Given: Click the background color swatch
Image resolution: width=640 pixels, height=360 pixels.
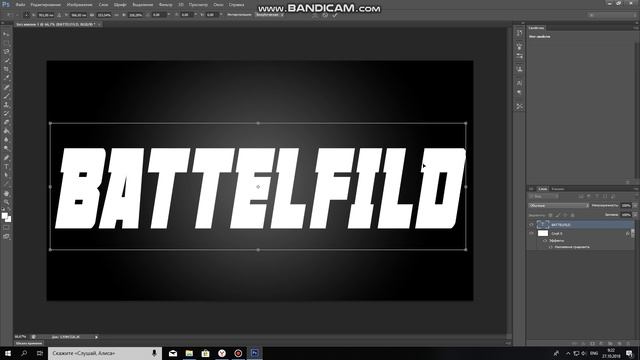Looking at the screenshot, I should pos(9,219).
